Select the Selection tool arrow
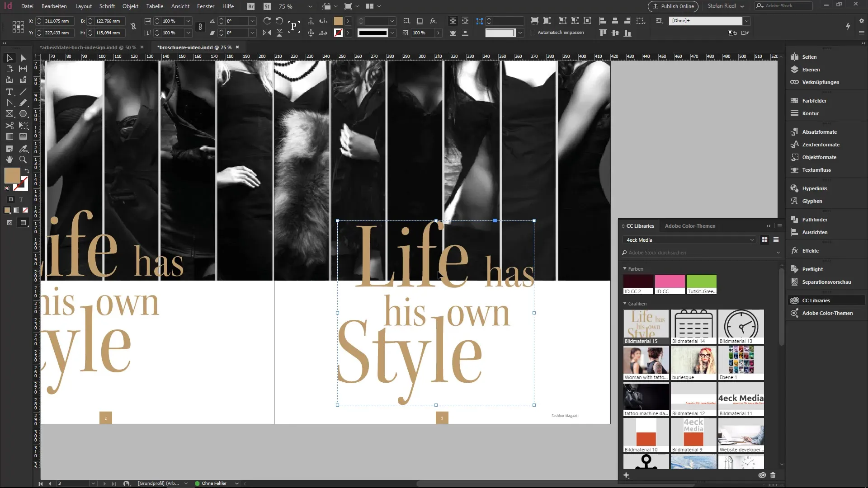This screenshot has height=488, width=868. [9, 58]
